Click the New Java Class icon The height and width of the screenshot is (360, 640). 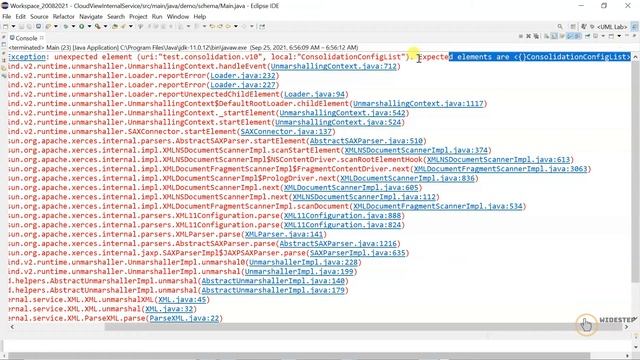(x=123, y=27)
